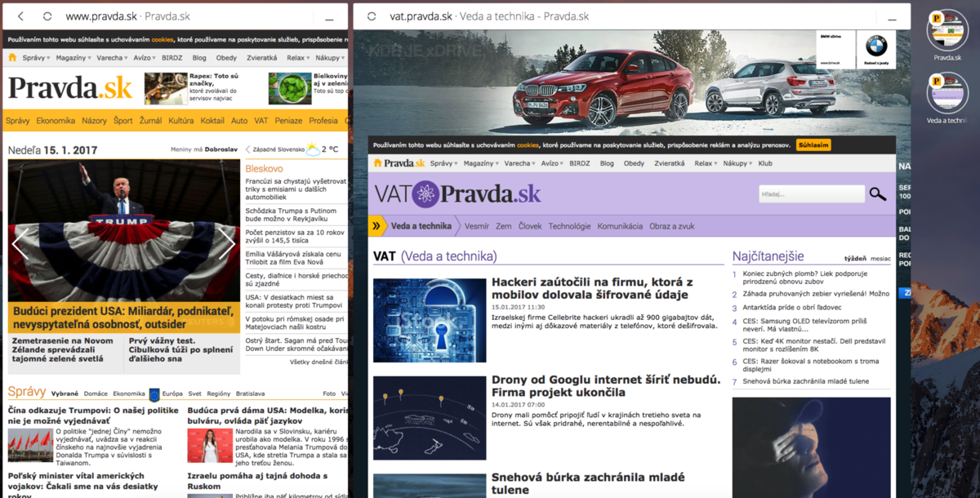Open Ekonomika in the orange navigation bar
Screen dimensions: 980x498
click(56, 121)
